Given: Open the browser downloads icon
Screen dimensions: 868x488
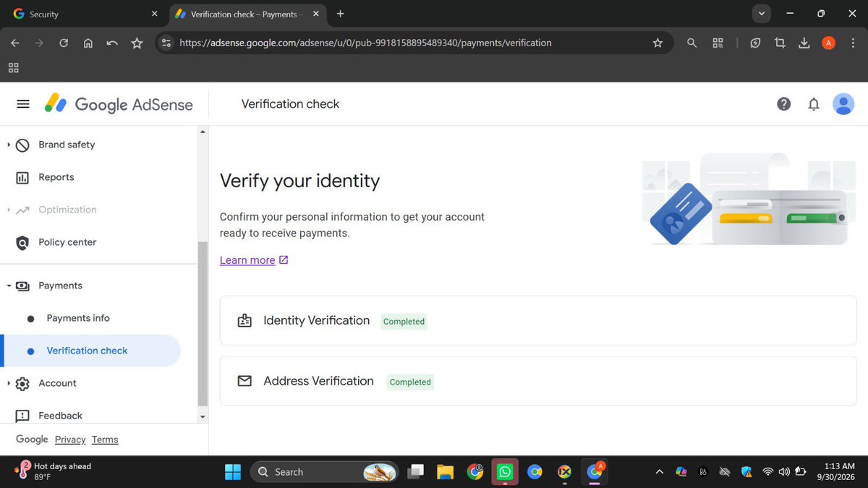Looking at the screenshot, I should tap(804, 43).
